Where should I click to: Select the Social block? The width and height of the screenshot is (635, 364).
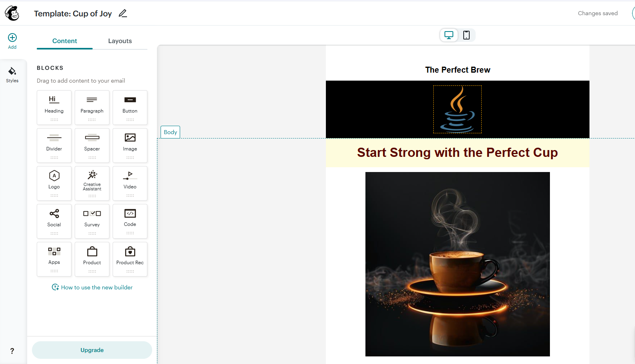[54, 221]
